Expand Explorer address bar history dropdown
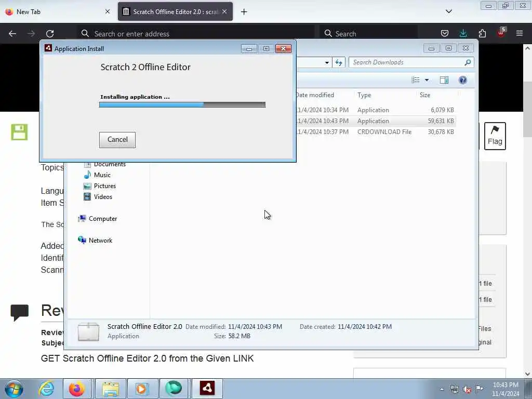 327,62
